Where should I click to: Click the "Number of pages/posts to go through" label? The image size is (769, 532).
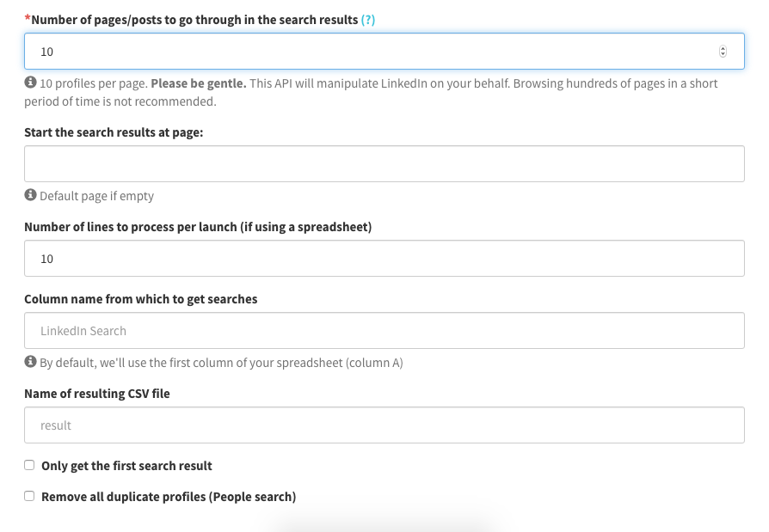(194, 19)
